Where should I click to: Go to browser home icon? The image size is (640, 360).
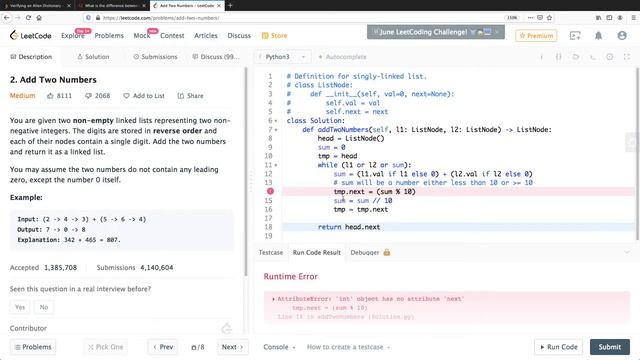[39, 18]
